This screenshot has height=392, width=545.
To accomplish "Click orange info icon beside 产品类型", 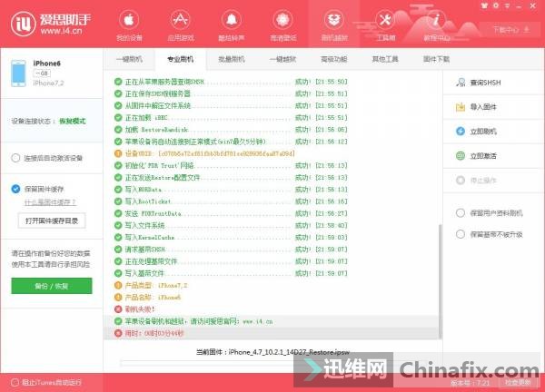I will coord(118,286).
